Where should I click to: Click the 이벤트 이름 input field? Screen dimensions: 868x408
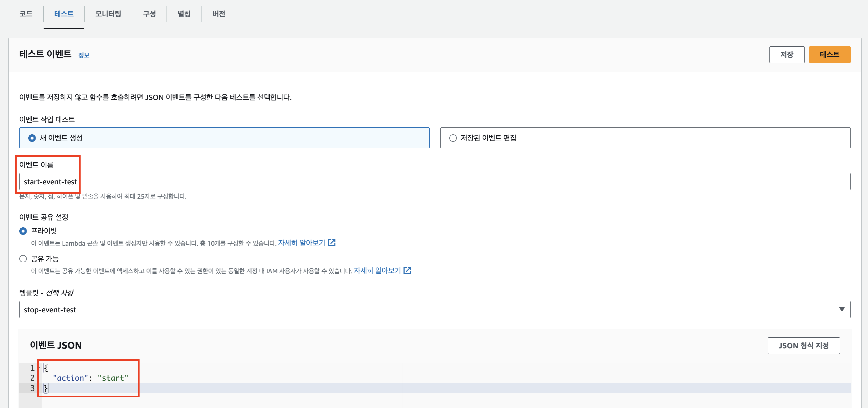point(434,182)
